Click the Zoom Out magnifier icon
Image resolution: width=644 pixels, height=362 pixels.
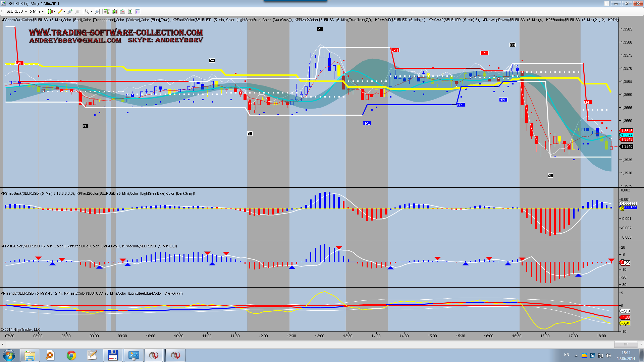(x=77, y=11)
